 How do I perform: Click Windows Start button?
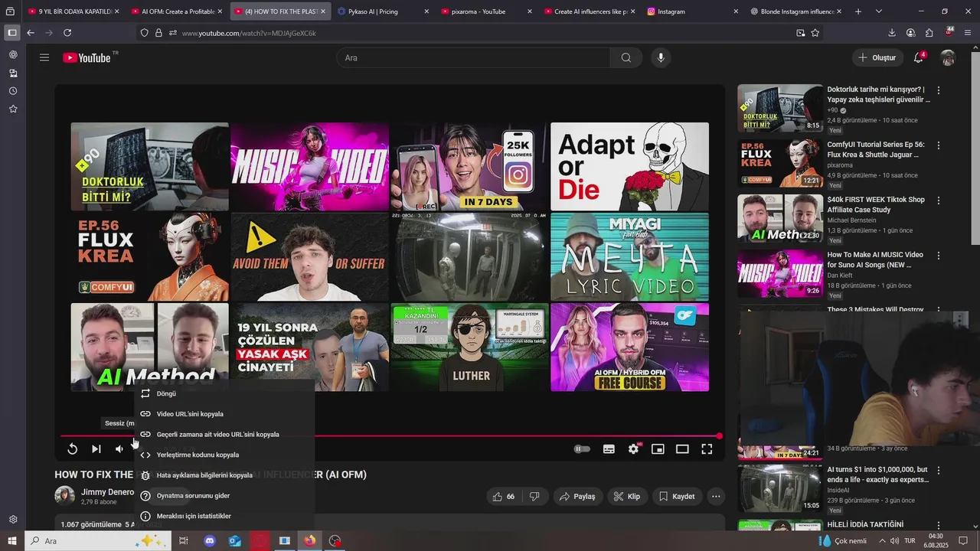[x=12, y=541]
